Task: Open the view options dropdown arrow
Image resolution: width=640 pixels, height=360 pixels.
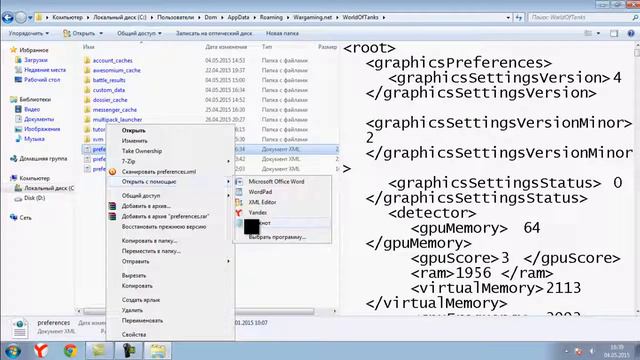Action: 598,33
